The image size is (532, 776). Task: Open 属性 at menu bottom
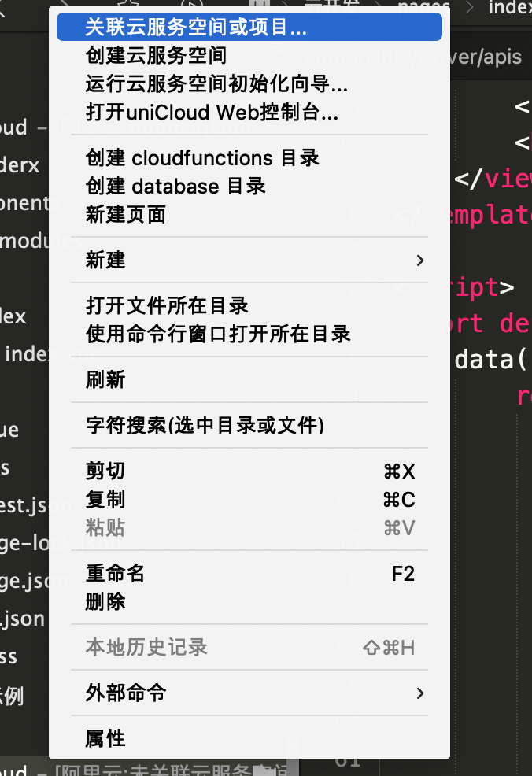pos(249,738)
